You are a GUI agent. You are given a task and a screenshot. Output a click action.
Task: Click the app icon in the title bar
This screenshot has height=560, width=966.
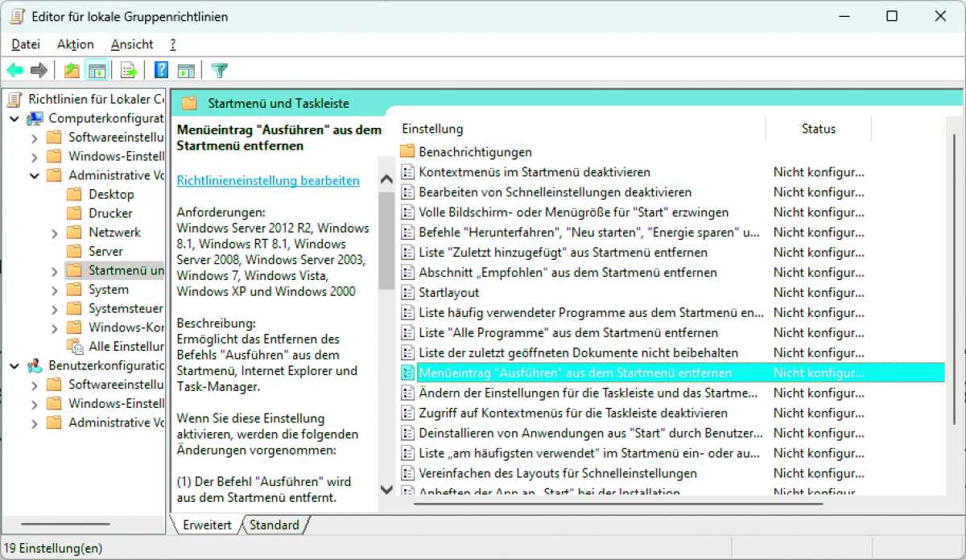(x=19, y=16)
